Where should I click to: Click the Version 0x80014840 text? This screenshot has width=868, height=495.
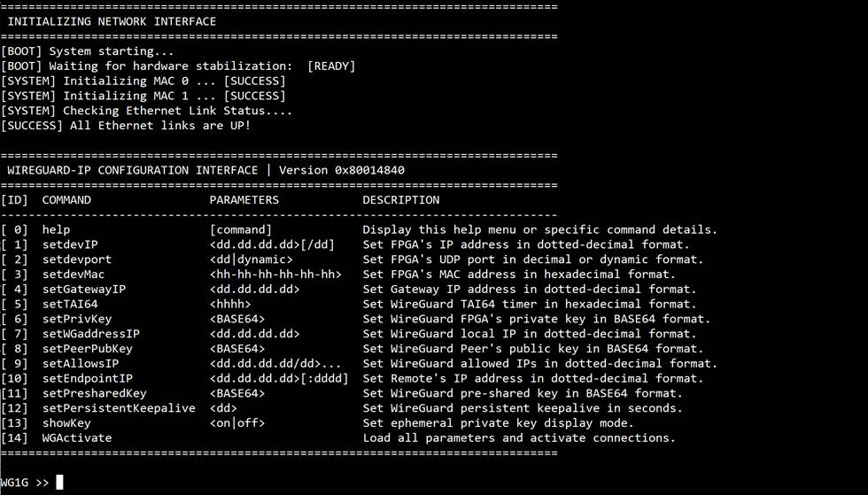[x=342, y=171]
